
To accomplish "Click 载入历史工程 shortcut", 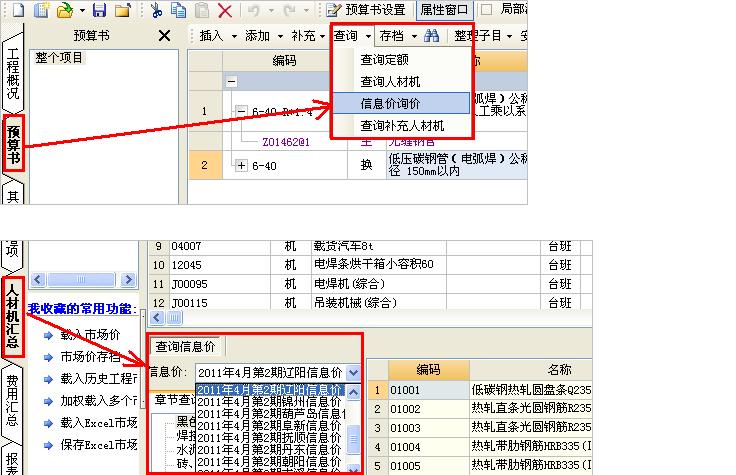I will click(x=99, y=379).
